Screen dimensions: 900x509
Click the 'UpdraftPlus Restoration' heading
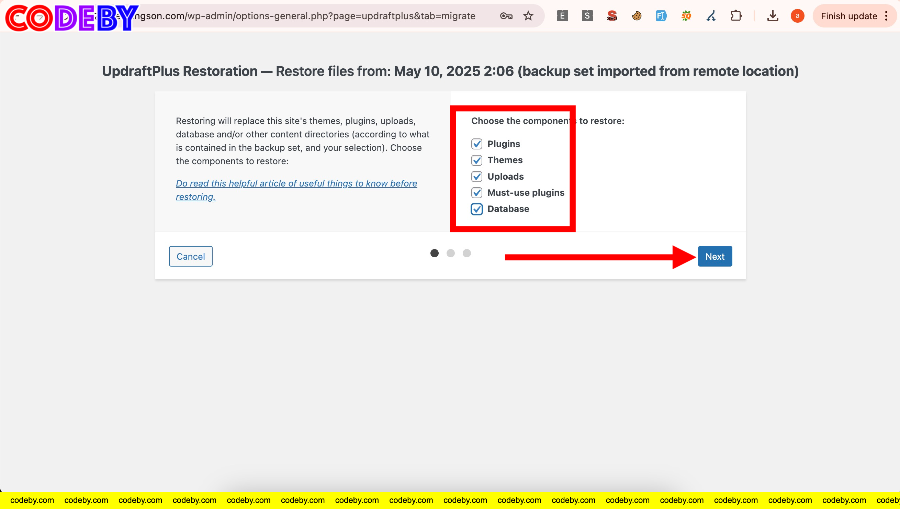coord(180,71)
